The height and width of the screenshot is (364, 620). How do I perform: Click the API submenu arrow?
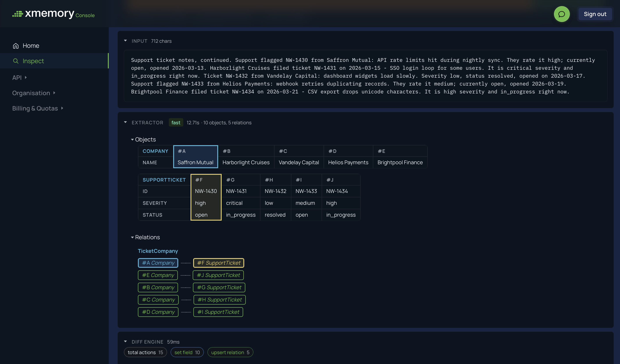pyautogui.click(x=26, y=78)
